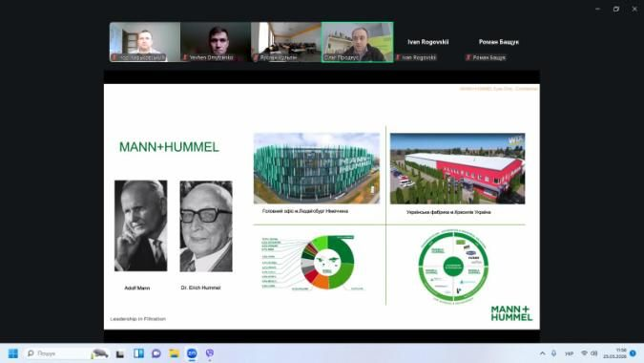The image size is (644, 363).
Task: Open the Windows Start menu
Action: tap(12, 353)
